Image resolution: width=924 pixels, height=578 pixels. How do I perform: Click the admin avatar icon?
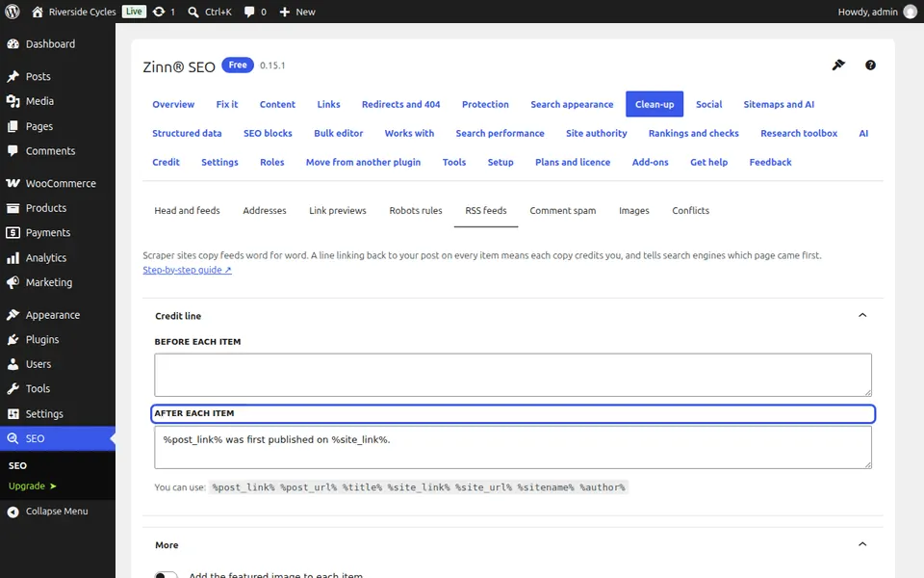click(x=911, y=12)
